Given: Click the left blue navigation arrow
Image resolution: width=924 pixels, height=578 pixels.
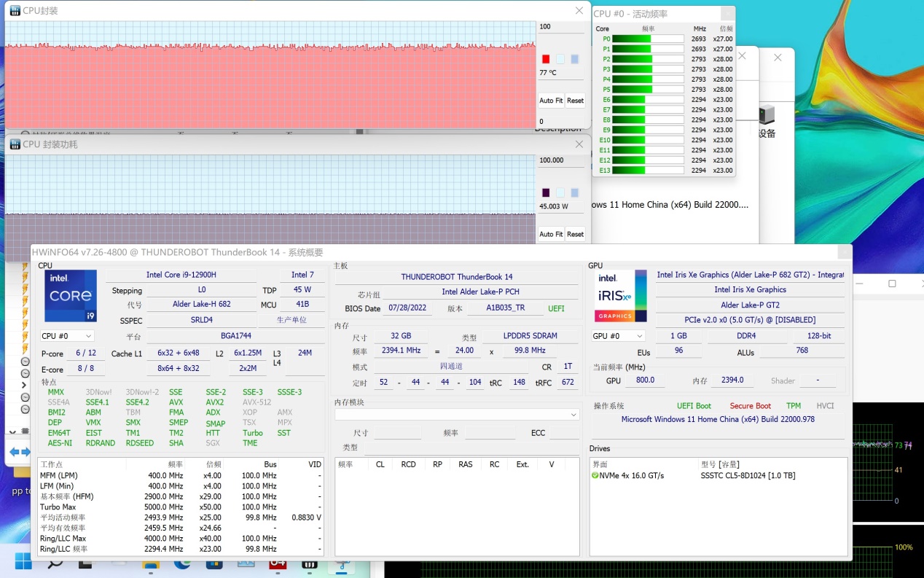Looking at the screenshot, I should click(x=14, y=452).
